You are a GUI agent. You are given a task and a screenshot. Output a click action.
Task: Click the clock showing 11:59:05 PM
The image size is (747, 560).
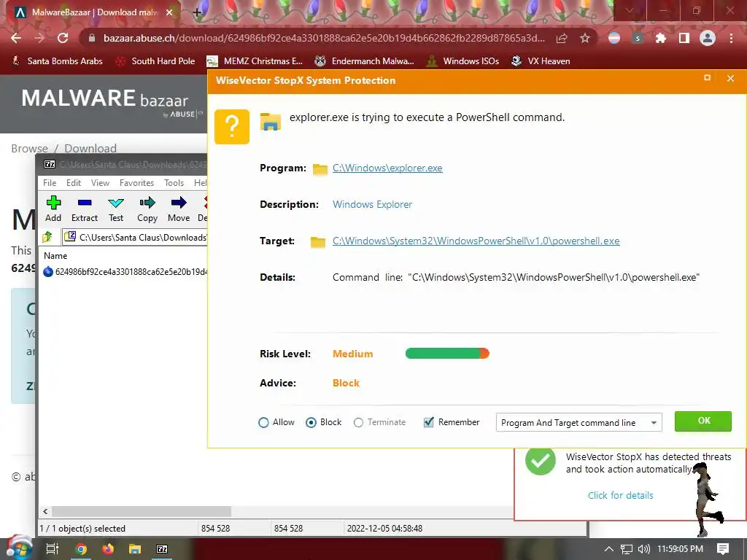click(x=681, y=549)
